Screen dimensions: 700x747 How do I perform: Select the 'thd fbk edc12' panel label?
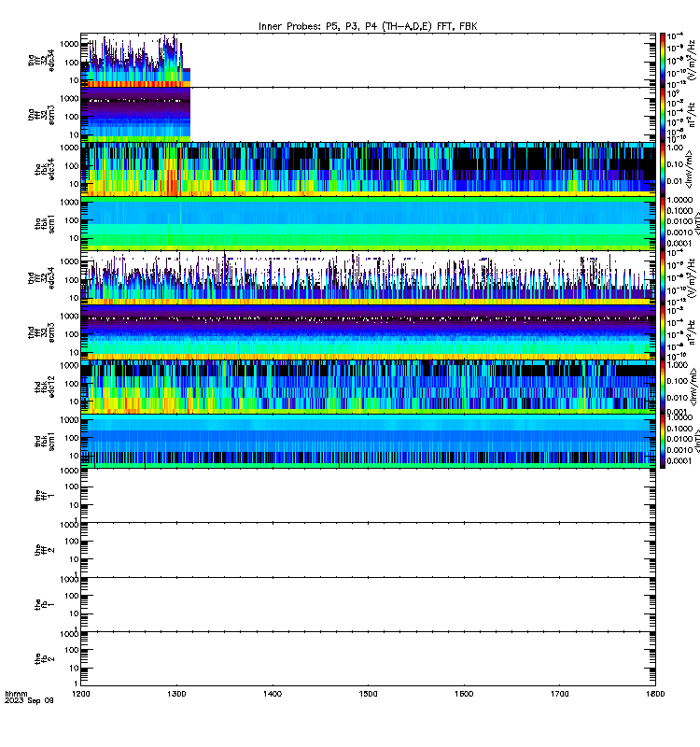pos(45,387)
